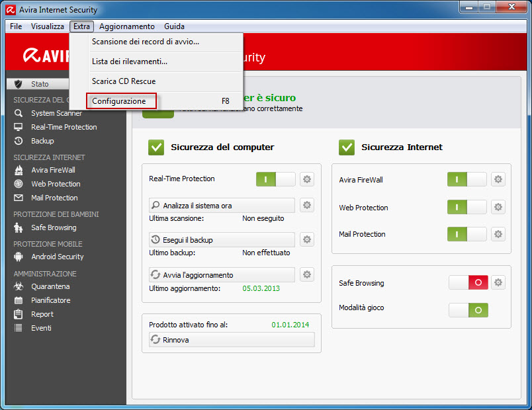Select the Real-Time Protection monitor icon in sidebar
532x410 pixels.
pos(19,127)
